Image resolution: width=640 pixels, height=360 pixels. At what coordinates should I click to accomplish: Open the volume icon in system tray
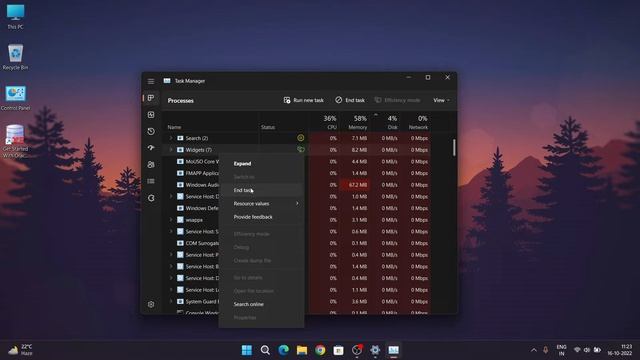587,350
